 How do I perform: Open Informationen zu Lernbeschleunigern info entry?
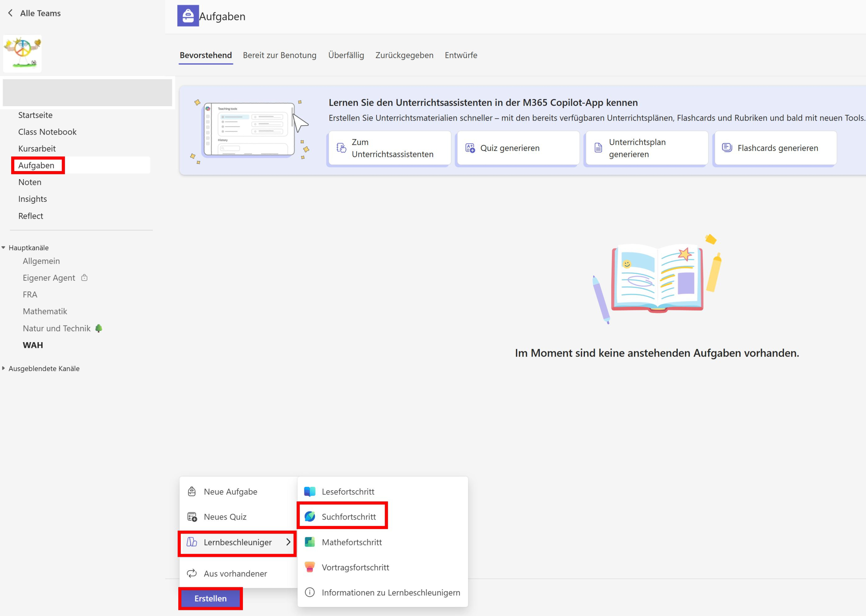tap(390, 592)
